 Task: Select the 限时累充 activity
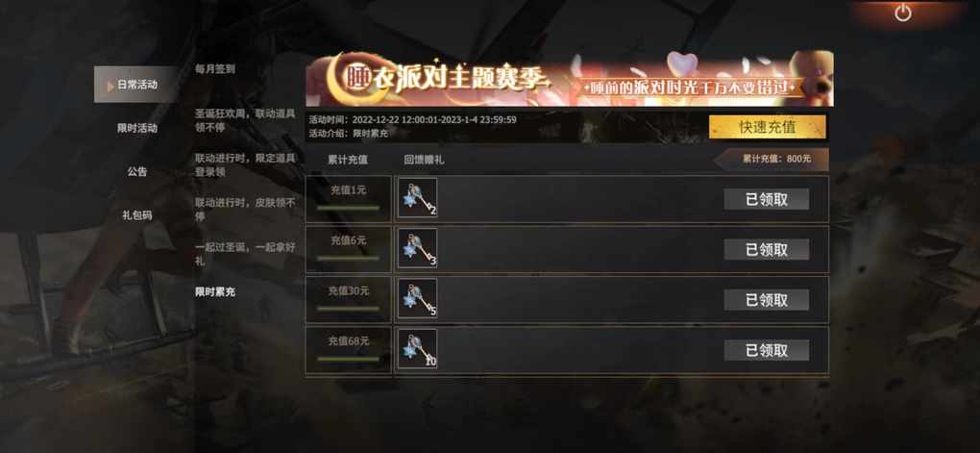point(215,291)
